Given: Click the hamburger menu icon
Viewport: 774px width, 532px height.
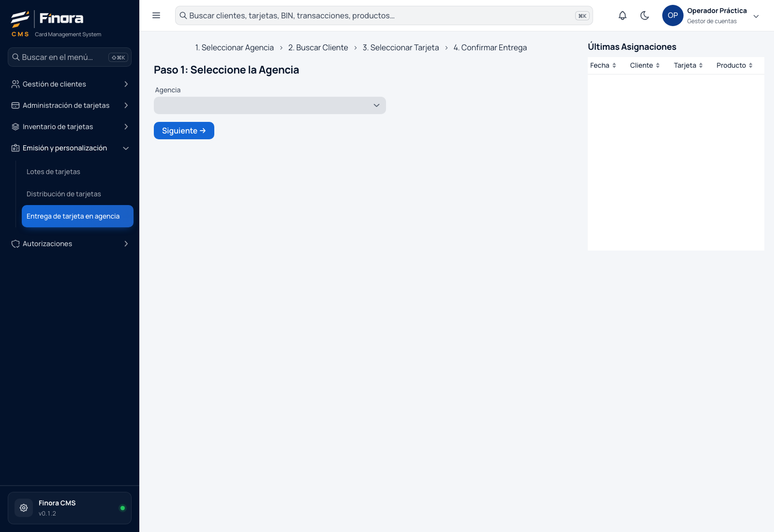Looking at the screenshot, I should (156, 15).
